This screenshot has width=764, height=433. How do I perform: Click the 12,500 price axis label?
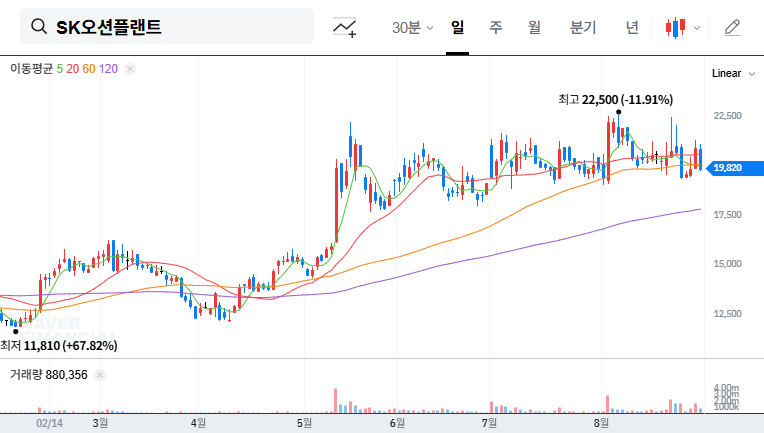pyautogui.click(x=727, y=314)
